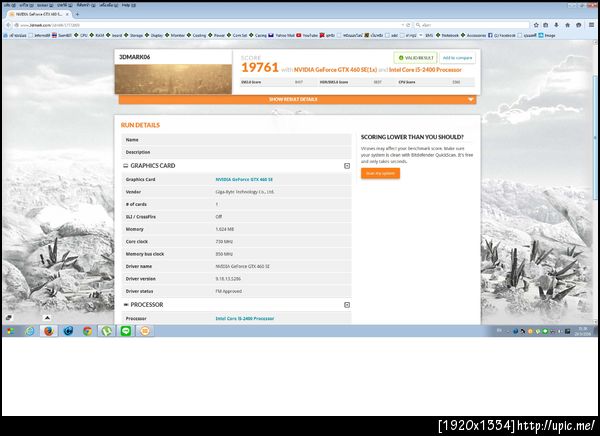The width and height of the screenshot is (600, 436).
Task: Click the VALID RESULT badge
Action: (x=416, y=58)
